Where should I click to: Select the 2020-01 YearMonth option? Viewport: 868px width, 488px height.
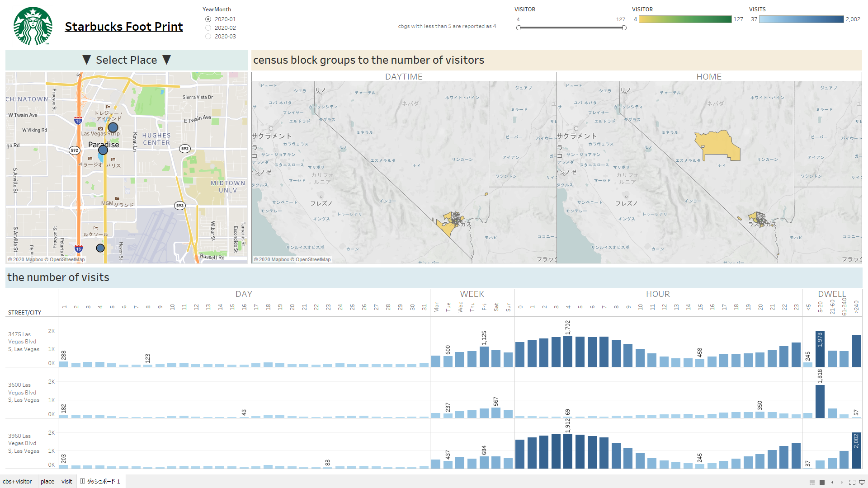coord(208,19)
